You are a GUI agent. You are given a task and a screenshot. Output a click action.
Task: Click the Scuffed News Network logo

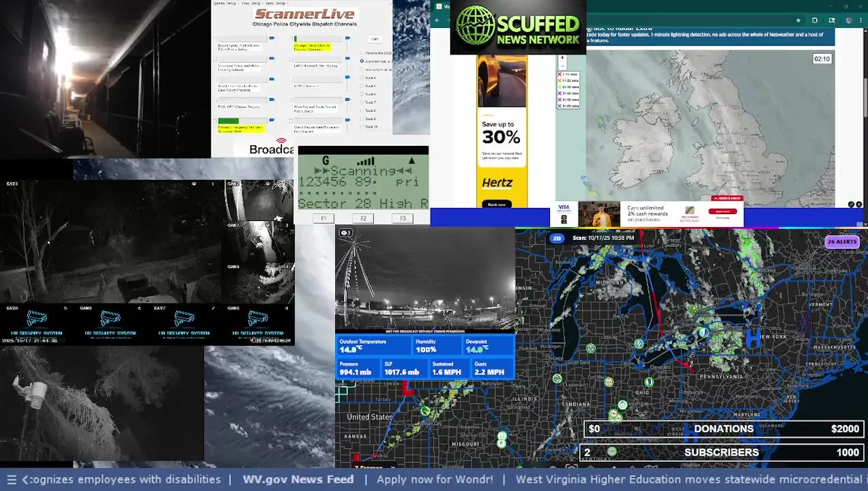tap(518, 27)
